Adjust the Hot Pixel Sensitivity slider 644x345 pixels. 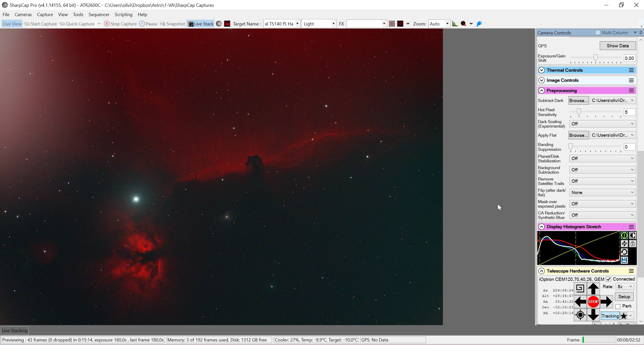pyautogui.click(x=579, y=111)
